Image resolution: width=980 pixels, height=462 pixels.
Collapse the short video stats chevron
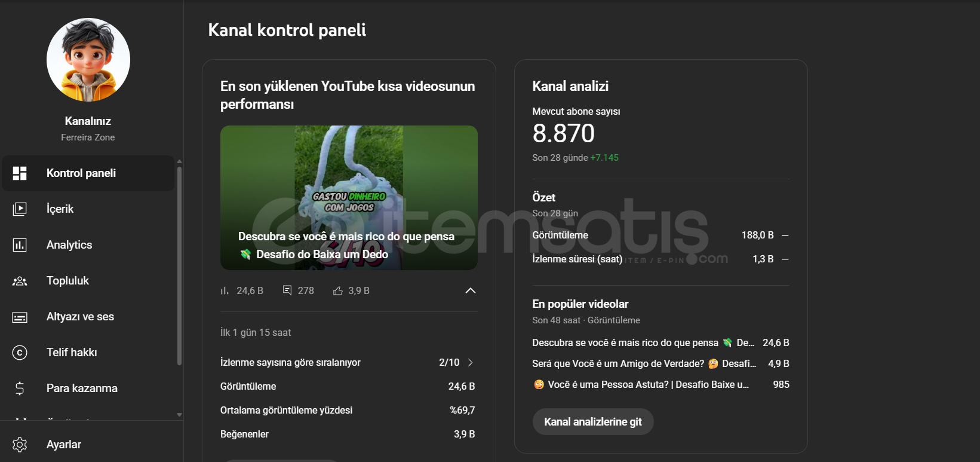point(471,290)
